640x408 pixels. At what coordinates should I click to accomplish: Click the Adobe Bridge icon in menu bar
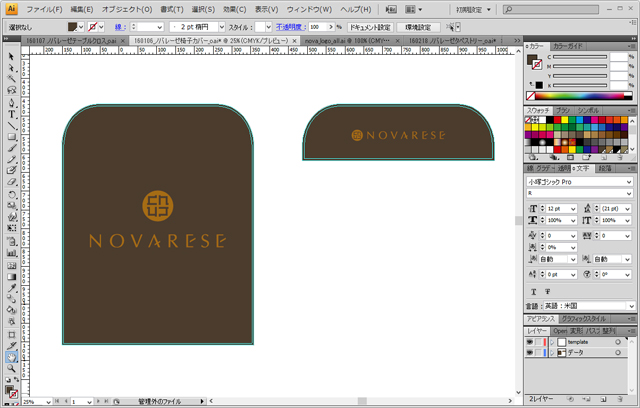[391, 9]
